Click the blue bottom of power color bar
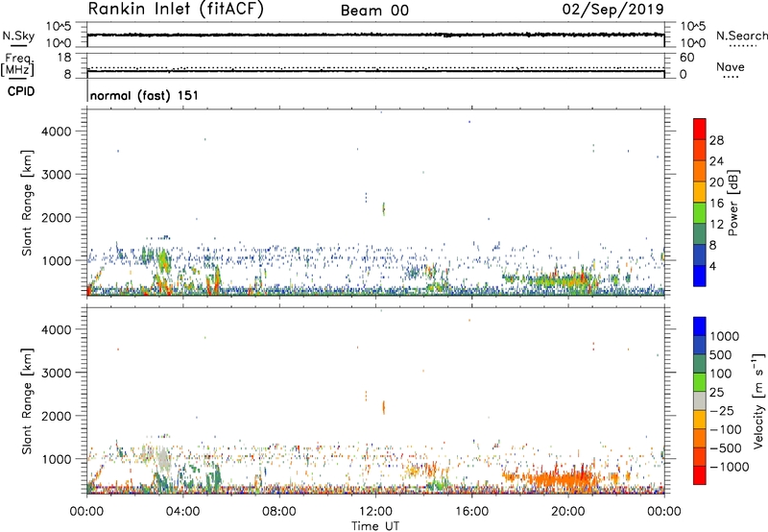The width and height of the screenshot is (768, 532). pos(700,276)
